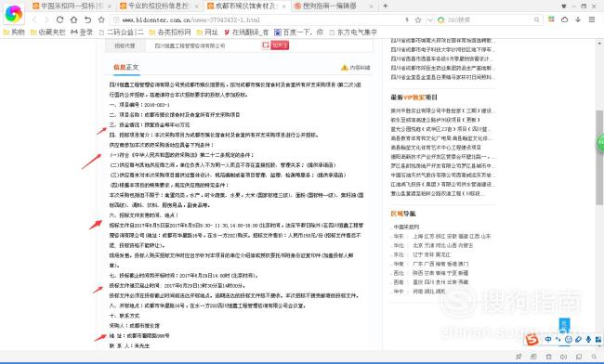Reload the page with refresh icon
The height and width of the screenshot is (364, 604).
59,19
